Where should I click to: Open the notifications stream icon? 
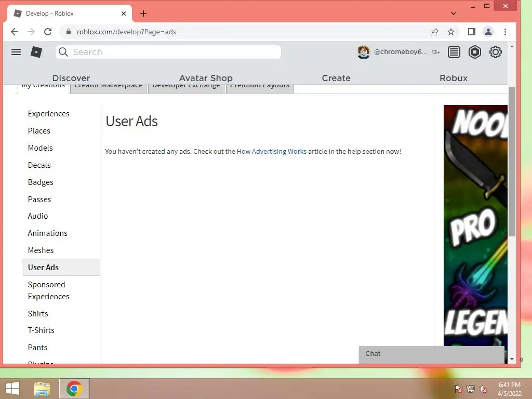point(454,52)
